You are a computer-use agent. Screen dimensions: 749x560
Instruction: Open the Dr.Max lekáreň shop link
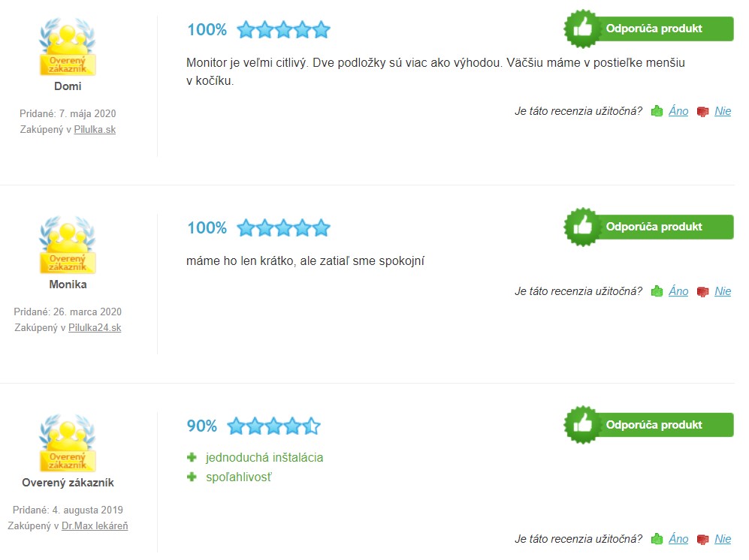pyautogui.click(x=95, y=525)
